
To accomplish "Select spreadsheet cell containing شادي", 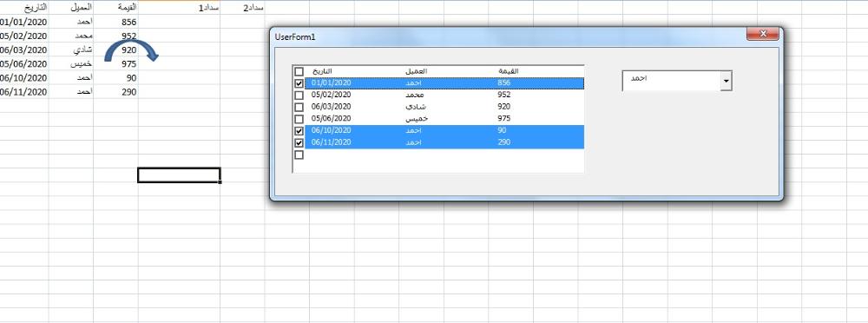I will [71, 49].
